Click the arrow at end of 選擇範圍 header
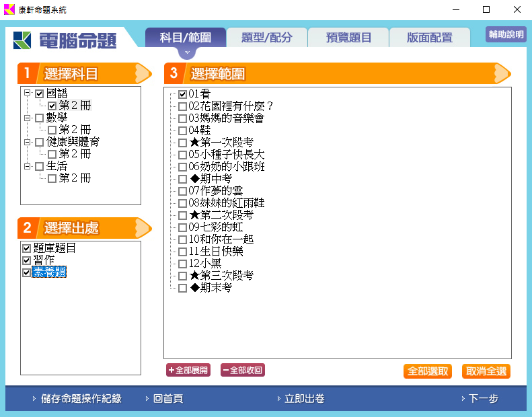532x417 pixels. pos(502,73)
